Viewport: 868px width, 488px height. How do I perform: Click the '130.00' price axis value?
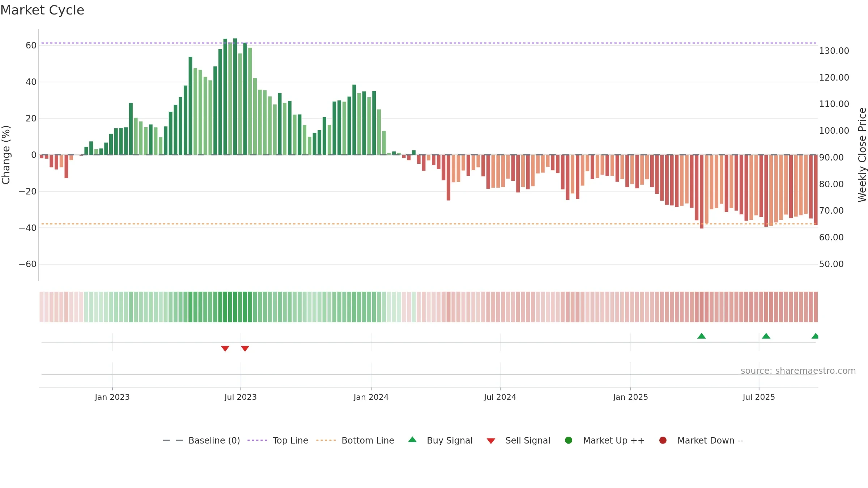pos(834,51)
